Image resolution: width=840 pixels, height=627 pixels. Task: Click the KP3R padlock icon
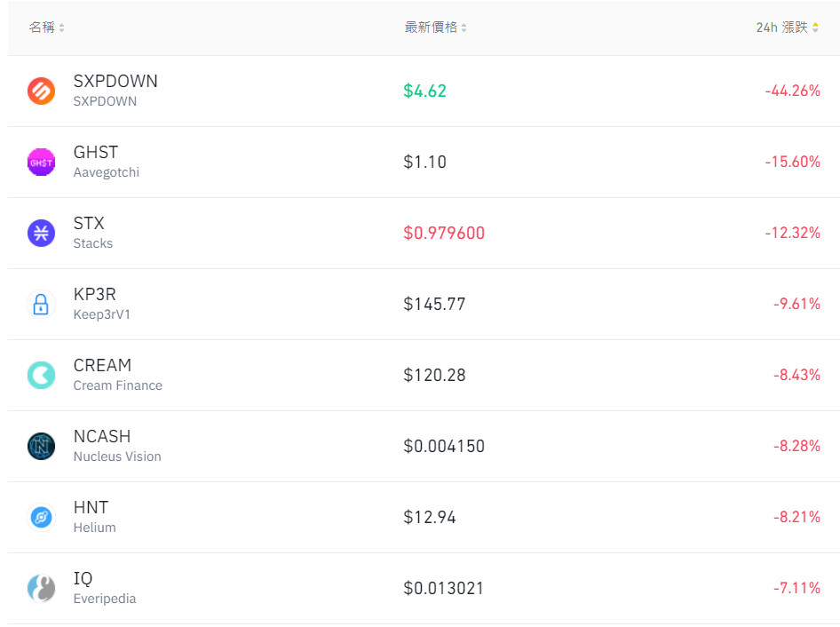(x=41, y=305)
